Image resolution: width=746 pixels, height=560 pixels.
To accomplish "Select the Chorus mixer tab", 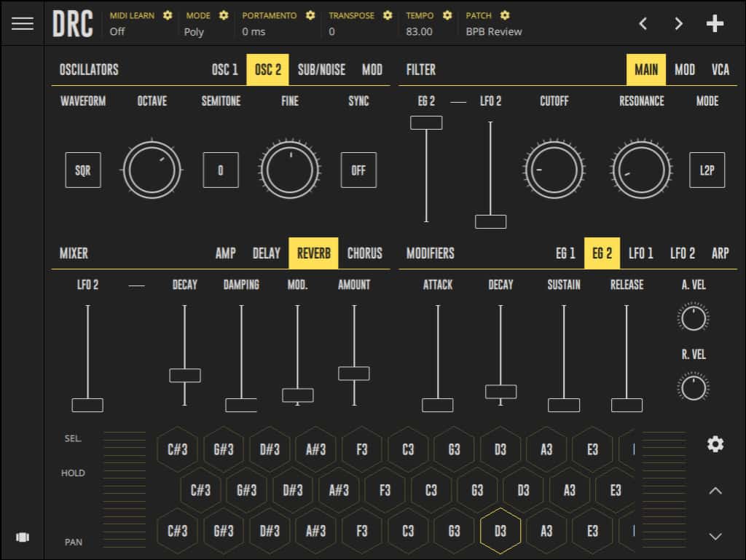I will pos(365,253).
